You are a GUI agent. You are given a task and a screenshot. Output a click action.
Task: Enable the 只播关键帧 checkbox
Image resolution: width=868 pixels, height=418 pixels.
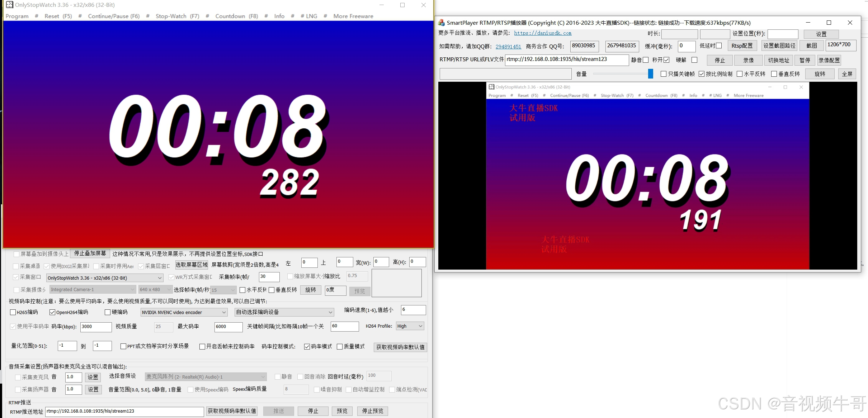tap(663, 74)
